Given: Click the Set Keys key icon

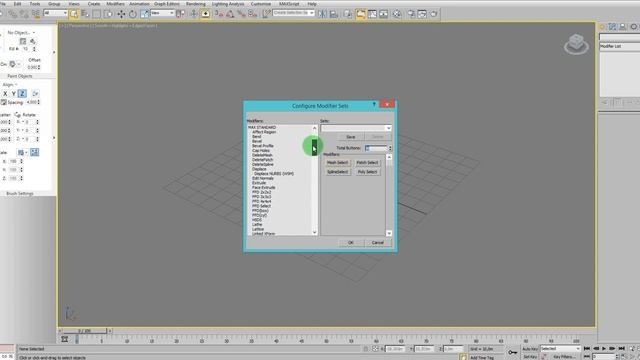Looking at the screenshot, I should click(x=513, y=352).
